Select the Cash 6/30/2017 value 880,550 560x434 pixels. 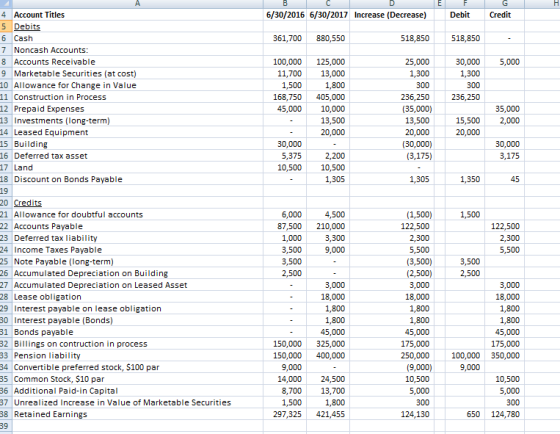tap(328, 38)
